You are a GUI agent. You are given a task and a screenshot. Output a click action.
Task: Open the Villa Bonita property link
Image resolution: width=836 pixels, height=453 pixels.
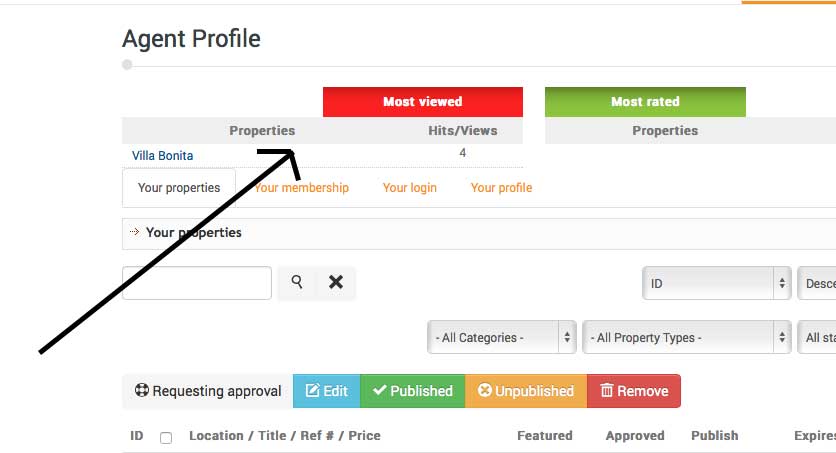click(x=163, y=156)
